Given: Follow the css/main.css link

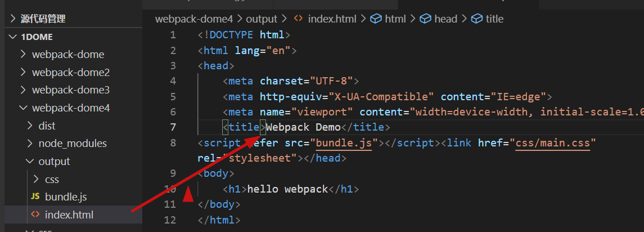Looking at the screenshot, I should [x=553, y=143].
